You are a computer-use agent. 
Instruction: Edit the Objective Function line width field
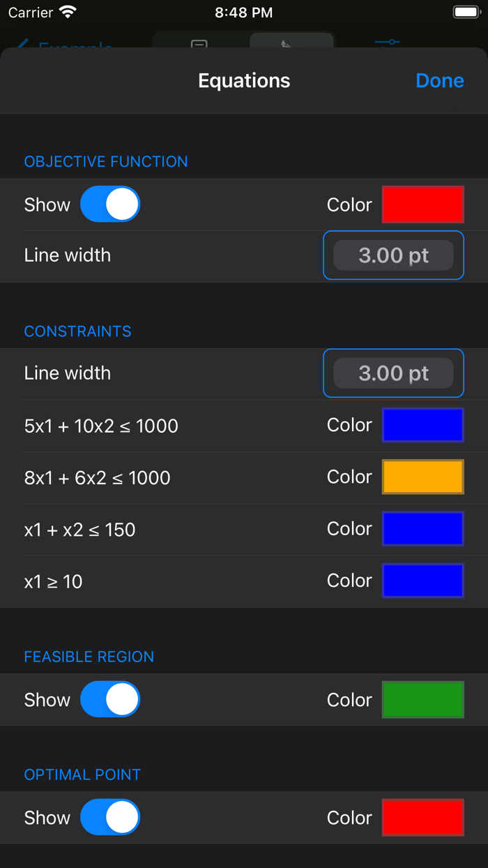[393, 255]
